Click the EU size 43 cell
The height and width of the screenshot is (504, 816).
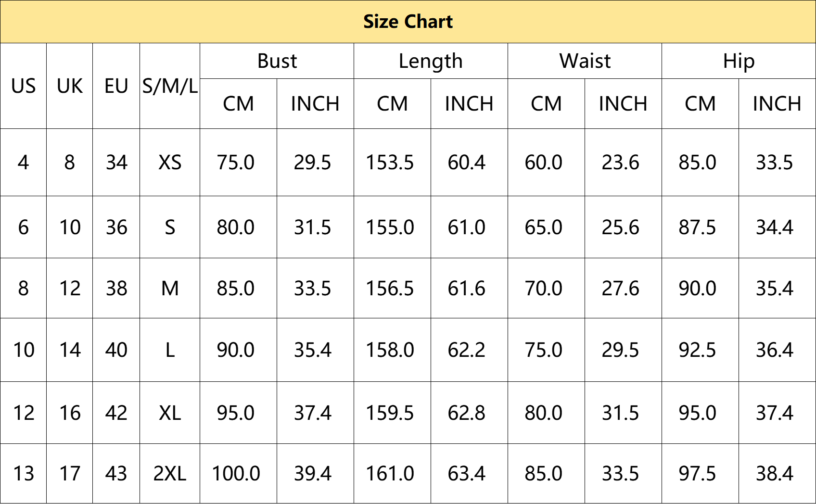tap(116, 474)
